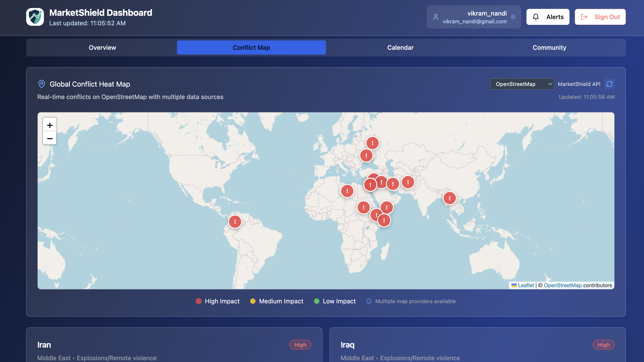Viewport: 644px width, 362px height.
Task: Click the conflict marker in Myanmar
Action: (449, 198)
